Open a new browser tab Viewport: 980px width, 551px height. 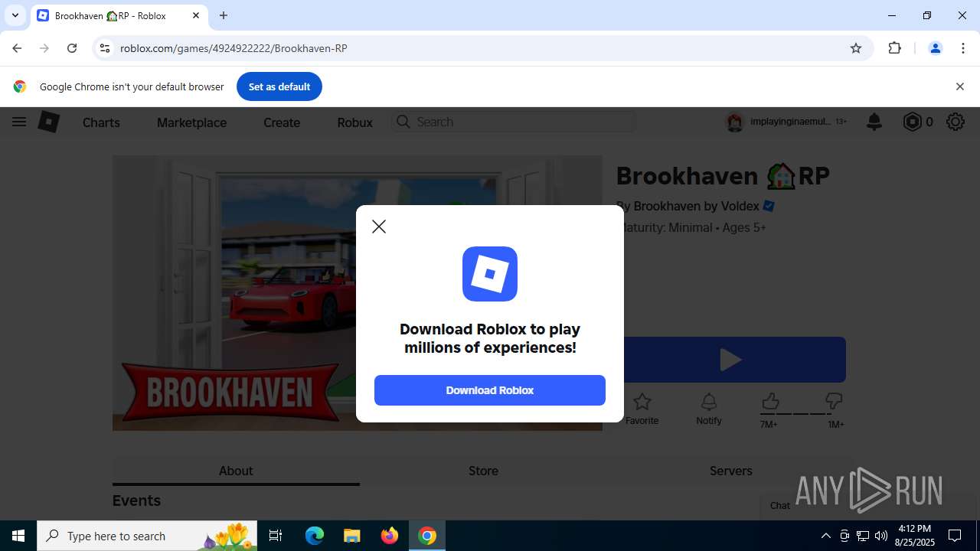[x=224, y=15]
